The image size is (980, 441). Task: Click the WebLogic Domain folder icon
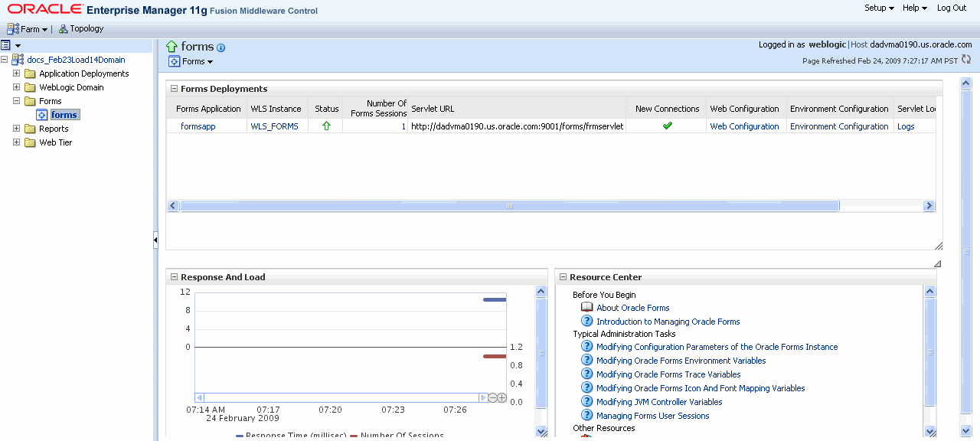(x=31, y=88)
